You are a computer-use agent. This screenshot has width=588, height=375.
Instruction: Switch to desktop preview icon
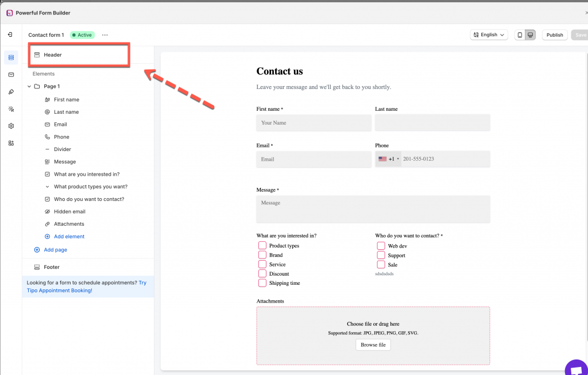[x=531, y=35]
